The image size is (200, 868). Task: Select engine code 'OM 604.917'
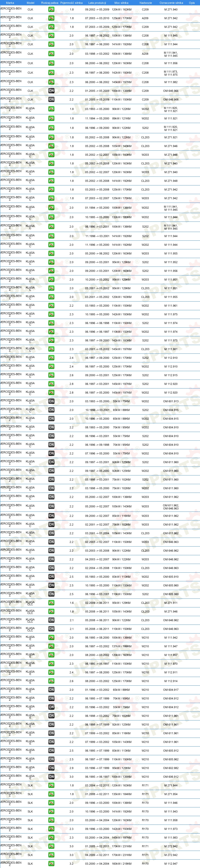point(171,690)
